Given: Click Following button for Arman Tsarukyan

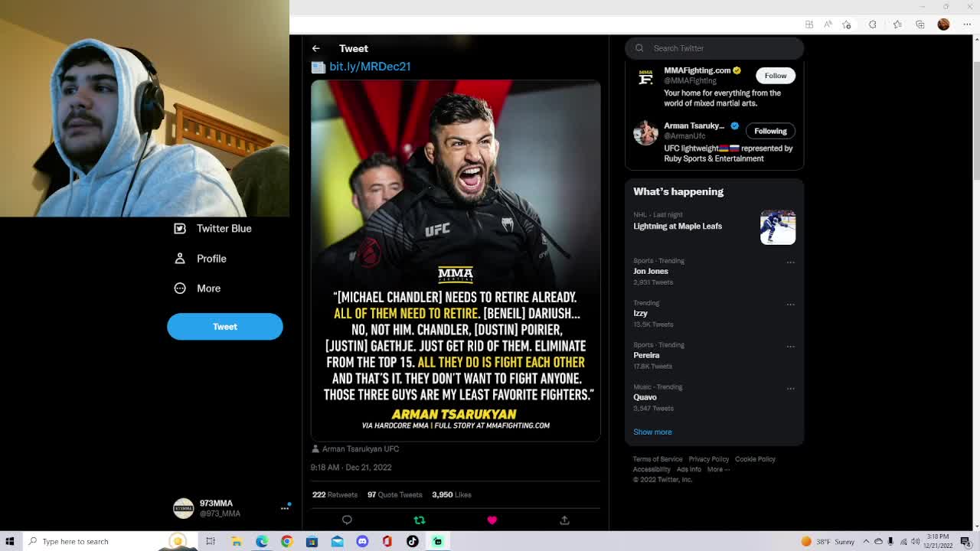Looking at the screenshot, I should [x=770, y=131].
